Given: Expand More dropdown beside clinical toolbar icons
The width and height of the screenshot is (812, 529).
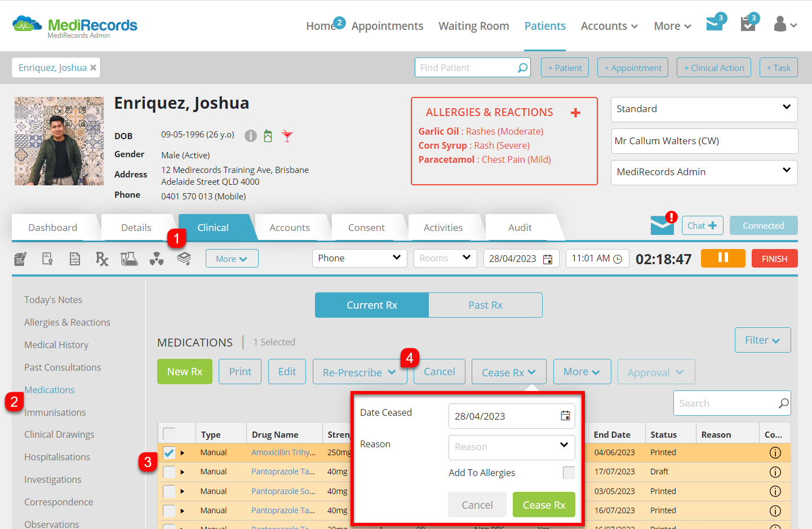Looking at the screenshot, I should point(232,259).
